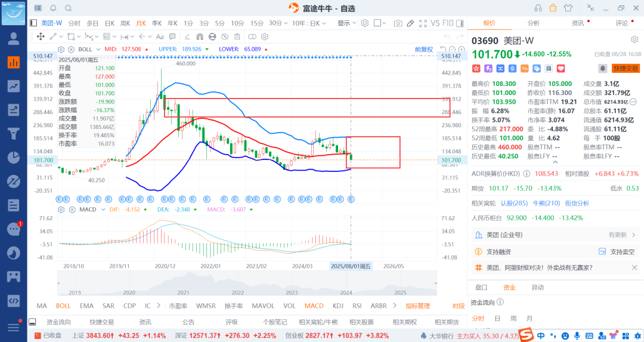644x342 pixels.
Task: Remove the MACD indicator with X icon
Action: tap(72, 209)
